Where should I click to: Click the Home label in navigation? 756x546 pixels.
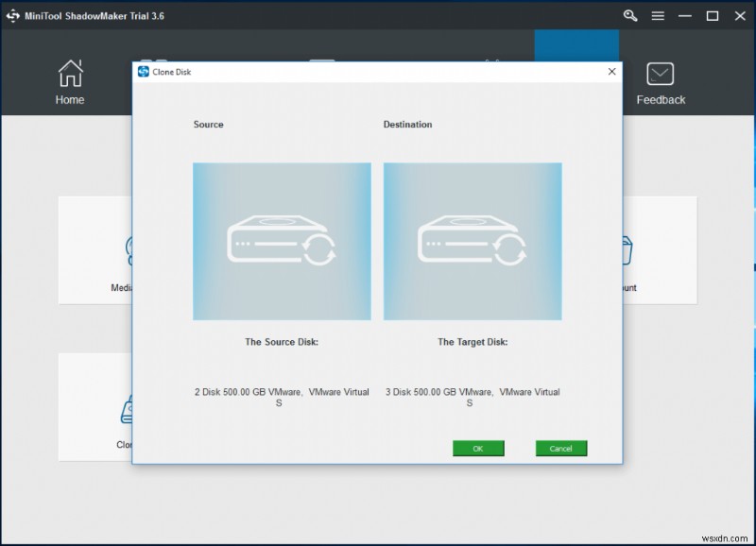tap(70, 100)
